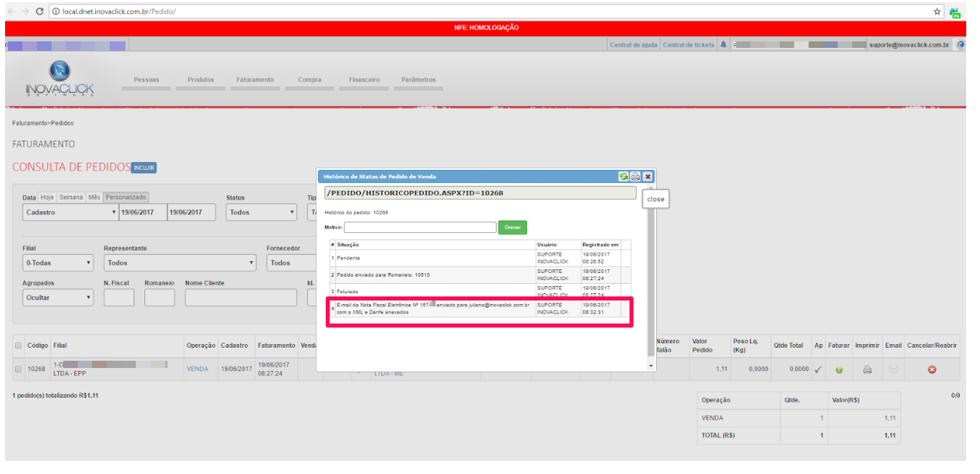Click the Motivo text input field
Image resolution: width=980 pixels, height=474 pixels.
(420, 227)
